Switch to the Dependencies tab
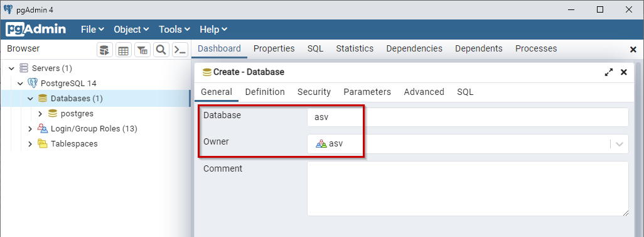Image resolution: width=644 pixels, height=237 pixels. [414, 48]
